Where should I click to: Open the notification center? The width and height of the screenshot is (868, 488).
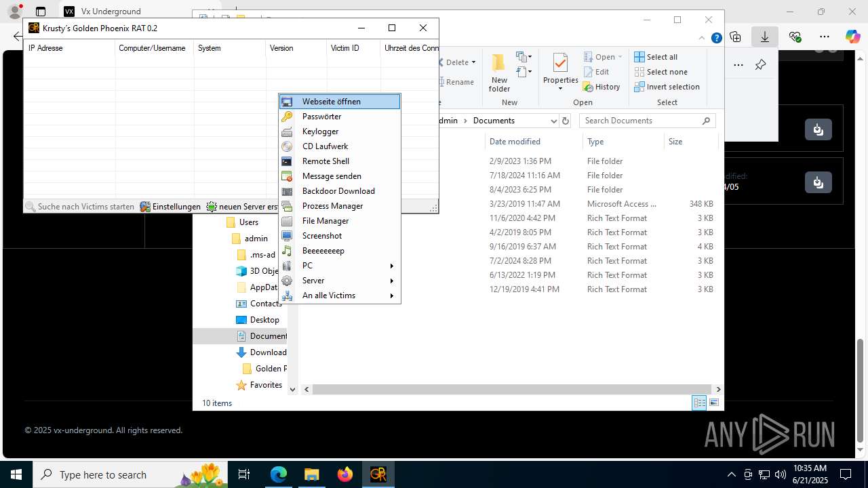(846, 474)
